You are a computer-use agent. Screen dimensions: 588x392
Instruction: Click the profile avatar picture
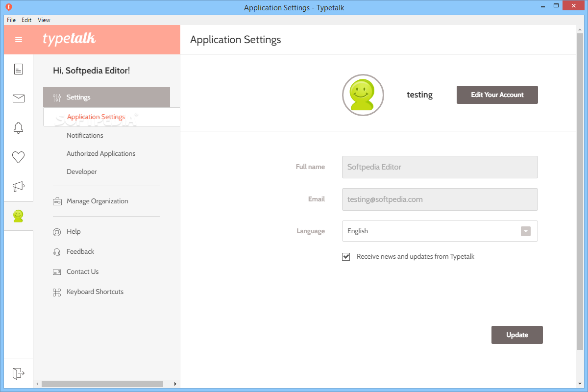point(363,95)
